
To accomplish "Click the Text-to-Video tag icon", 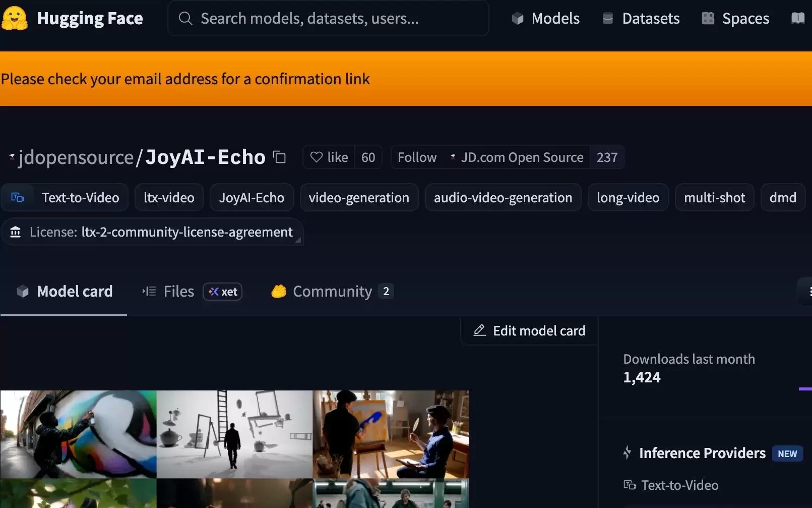I will coord(18,197).
